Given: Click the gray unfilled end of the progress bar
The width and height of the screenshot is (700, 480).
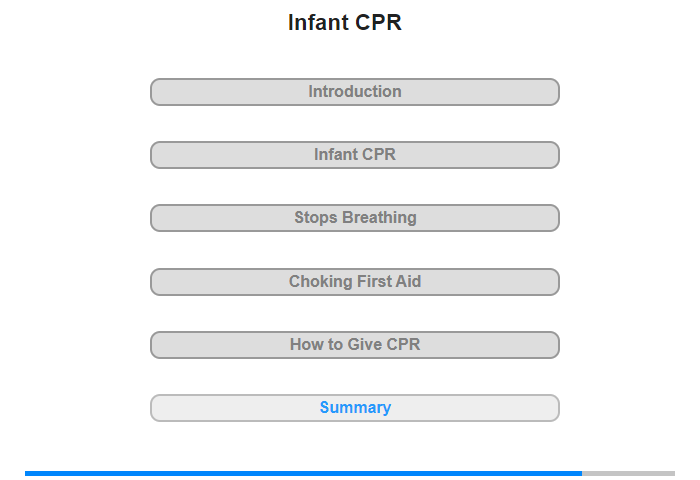Looking at the screenshot, I should pyautogui.click(x=629, y=473).
